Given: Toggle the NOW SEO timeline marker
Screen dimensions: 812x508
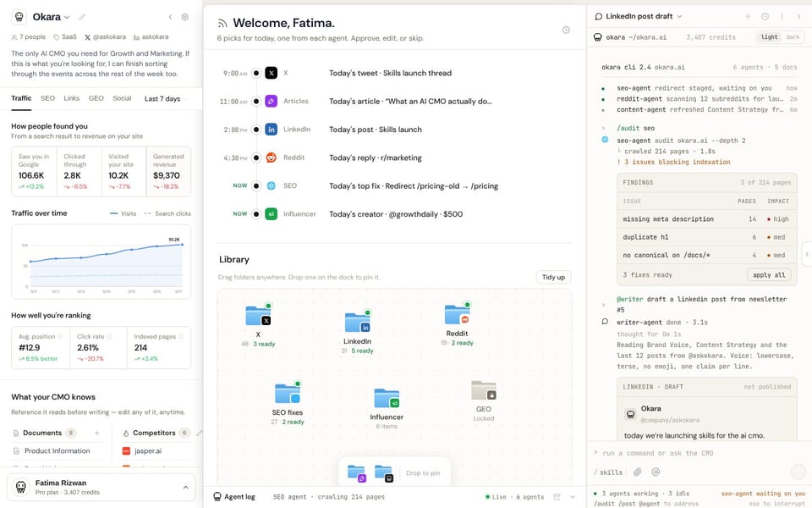Looking at the screenshot, I should [x=255, y=185].
